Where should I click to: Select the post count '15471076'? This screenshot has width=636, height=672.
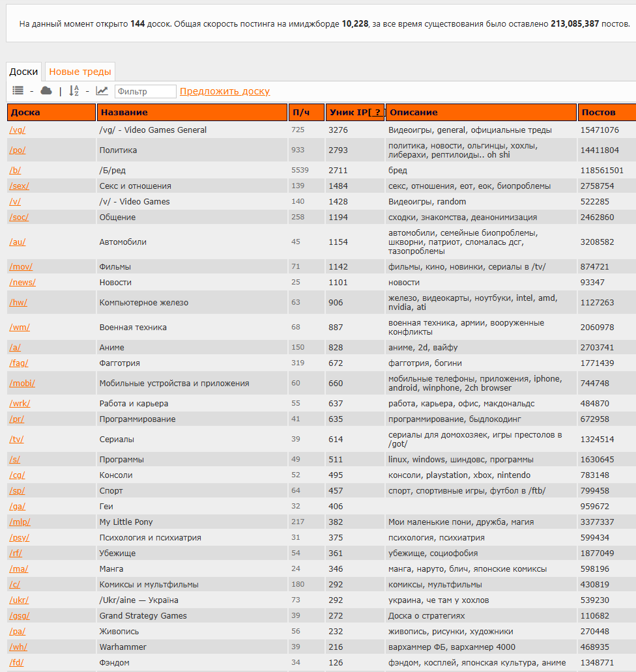[600, 130]
